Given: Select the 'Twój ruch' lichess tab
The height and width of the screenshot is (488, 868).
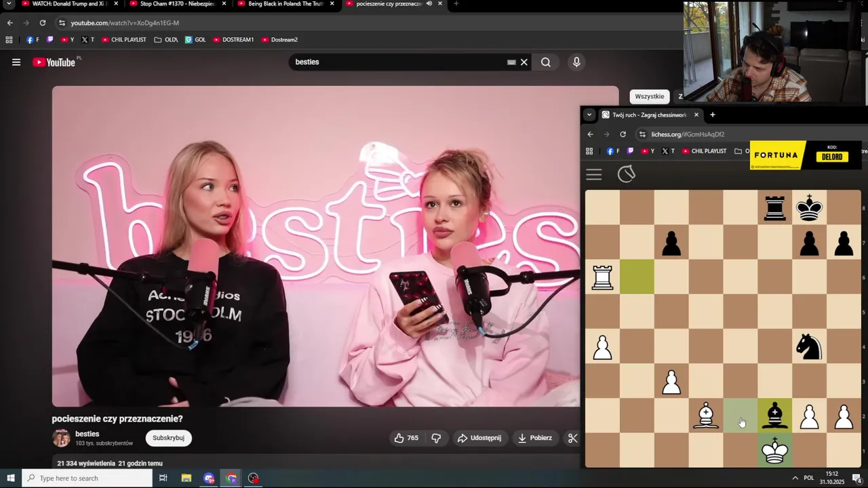Looking at the screenshot, I should pos(649,115).
